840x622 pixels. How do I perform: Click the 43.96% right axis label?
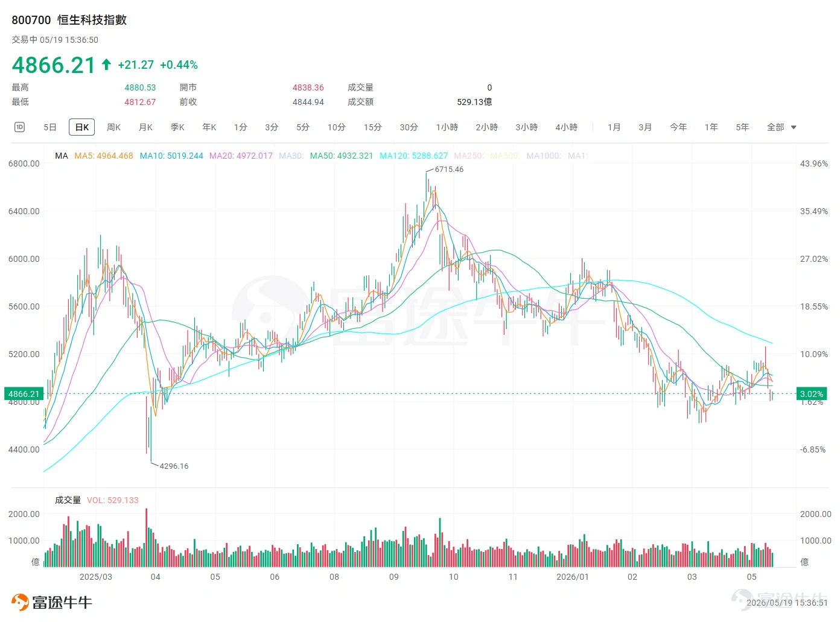point(814,163)
